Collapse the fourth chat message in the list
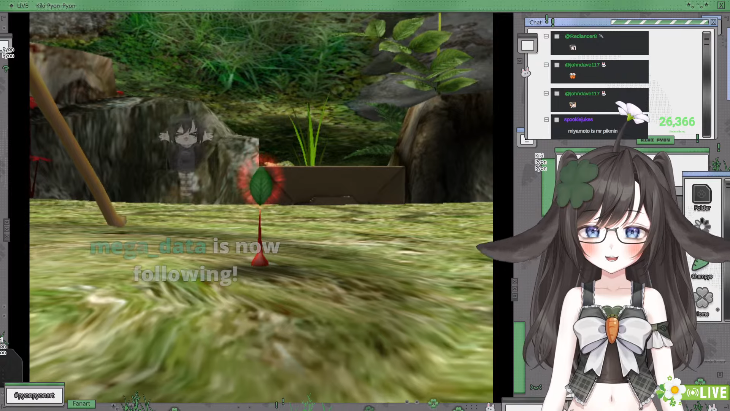This screenshot has height=411, width=730. [x=546, y=120]
